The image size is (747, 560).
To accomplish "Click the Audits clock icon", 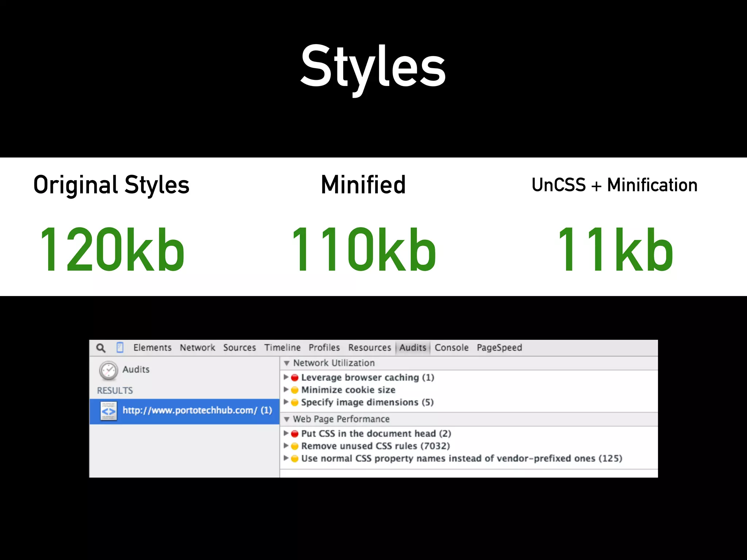I will [x=108, y=370].
